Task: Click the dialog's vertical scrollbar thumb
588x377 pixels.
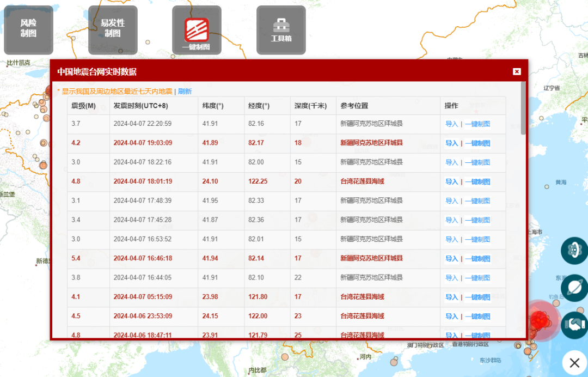Action: click(x=523, y=108)
